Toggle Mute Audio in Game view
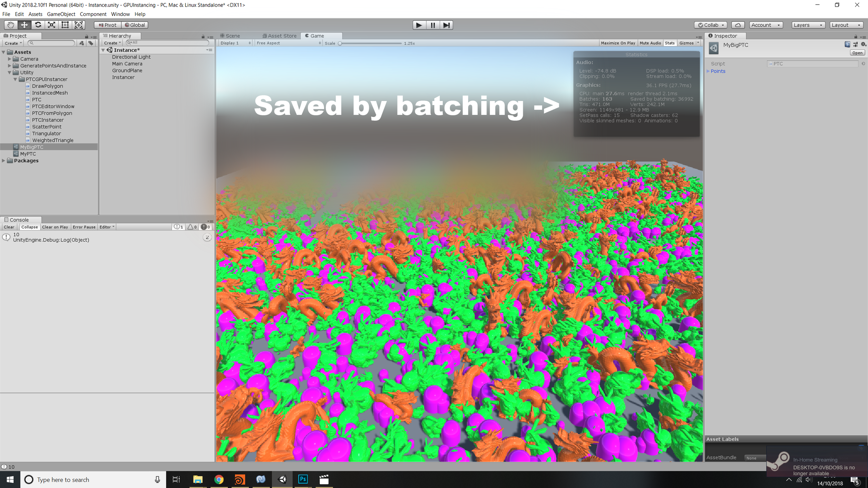 pyautogui.click(x=650, y=43)
